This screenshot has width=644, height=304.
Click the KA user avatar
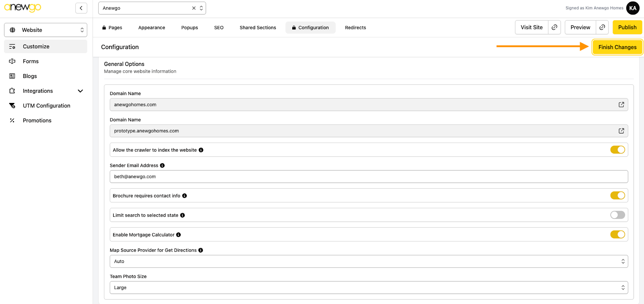click(x=633, y=8)
